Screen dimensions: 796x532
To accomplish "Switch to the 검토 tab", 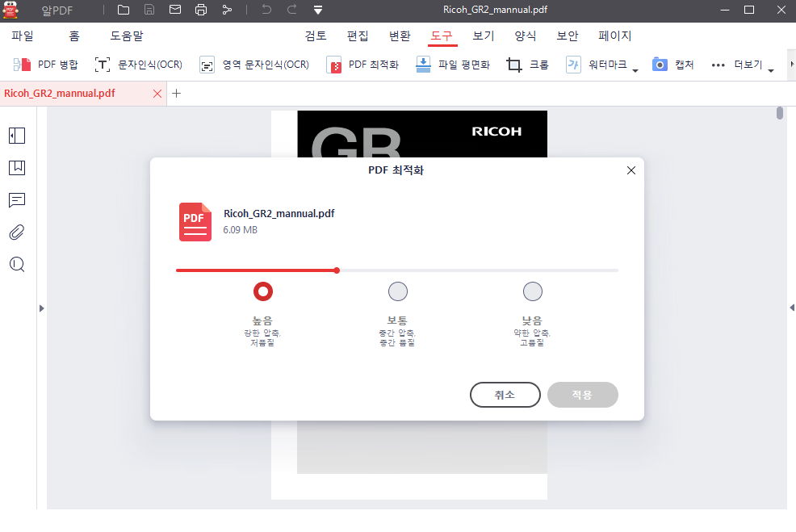I will pos(316,36).
